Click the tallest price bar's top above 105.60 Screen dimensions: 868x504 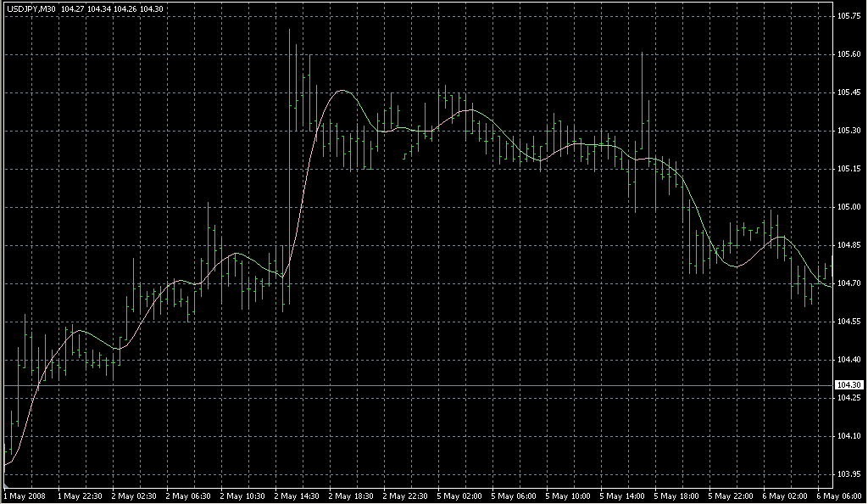pyautogui.click(x=290, y=31)
